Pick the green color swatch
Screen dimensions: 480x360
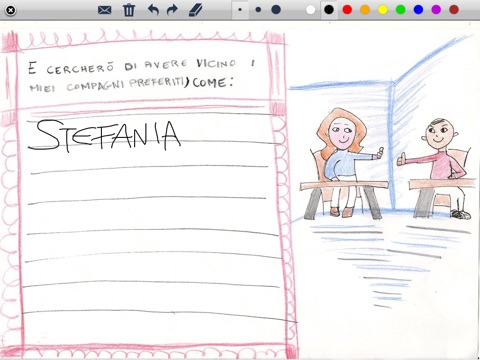pos(401,10)
